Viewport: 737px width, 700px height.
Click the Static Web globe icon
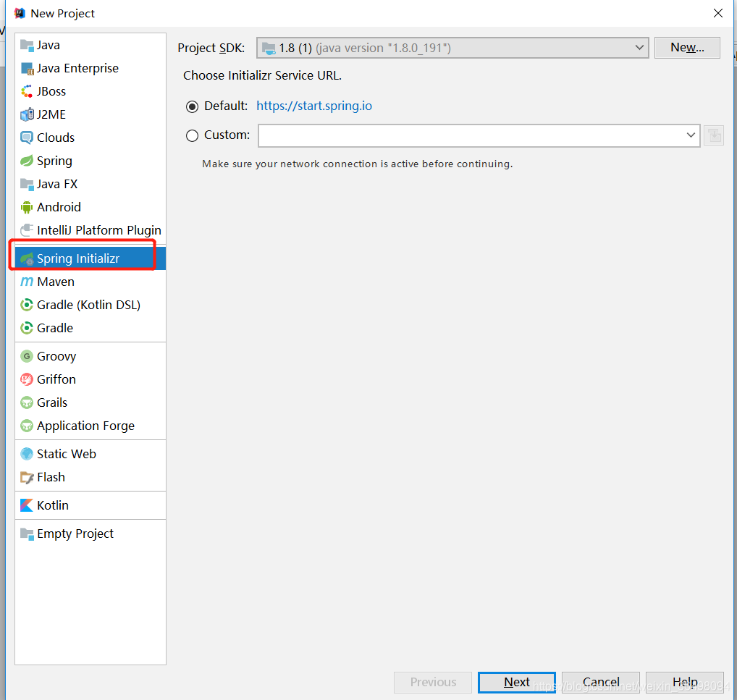coord(27,454)
